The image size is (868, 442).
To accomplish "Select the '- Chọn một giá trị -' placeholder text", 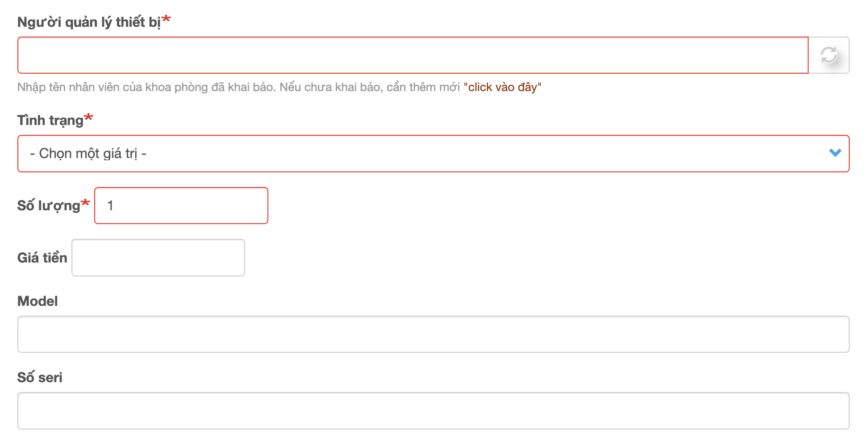I will click(x=88, y=154).
